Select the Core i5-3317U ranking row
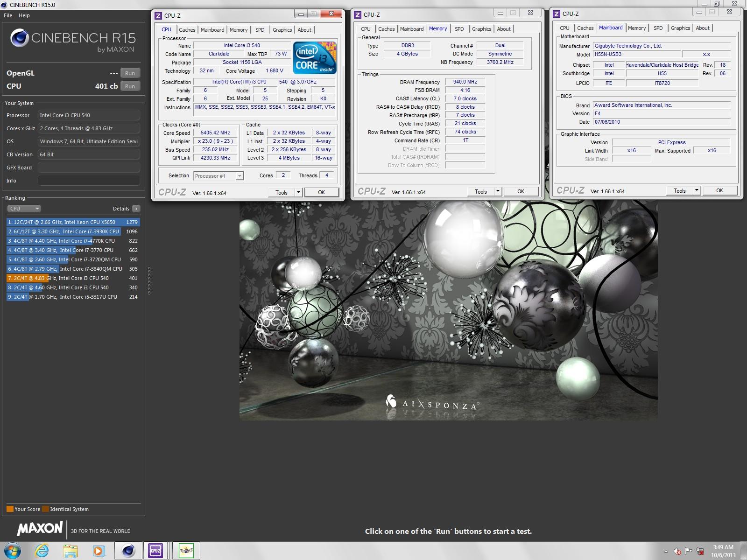 click(73, 297)
